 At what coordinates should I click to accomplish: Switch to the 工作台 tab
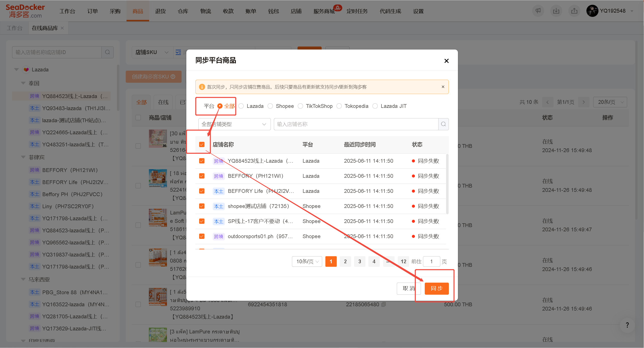14,28
